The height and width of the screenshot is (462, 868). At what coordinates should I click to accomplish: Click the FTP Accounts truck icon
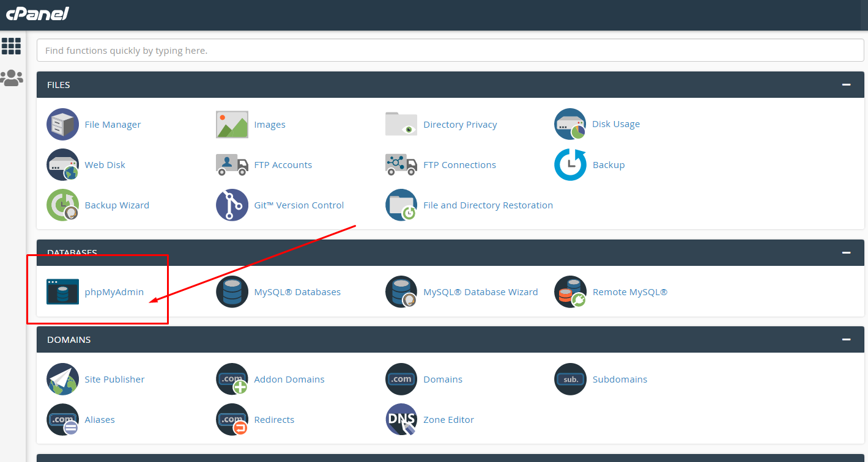coord(232,165)
